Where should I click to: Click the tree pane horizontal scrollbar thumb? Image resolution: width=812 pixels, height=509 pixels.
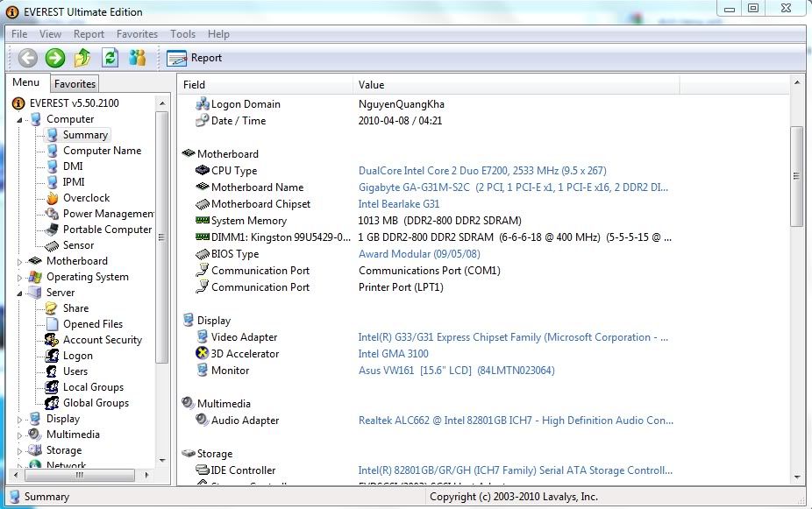tap(80, 474)
